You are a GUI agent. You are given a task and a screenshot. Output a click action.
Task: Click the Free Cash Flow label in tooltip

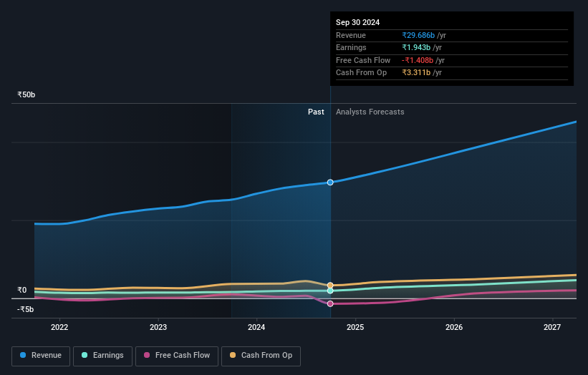pos(363,60)
